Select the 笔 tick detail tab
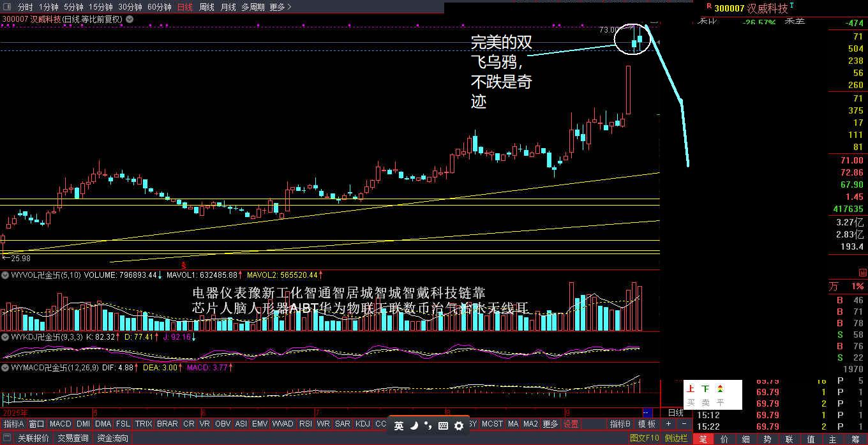 [x=703, y=439]
